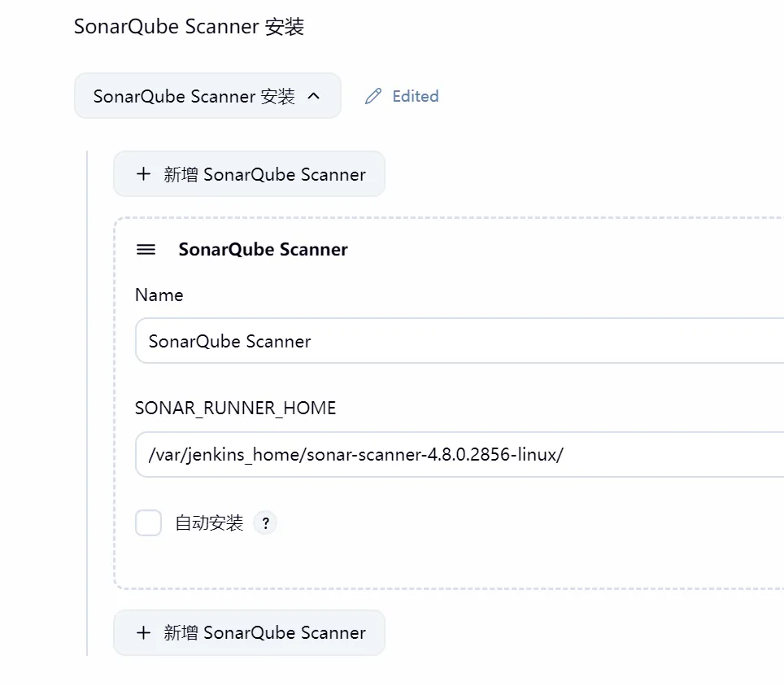784x686 pixels.
Task: Collapse the SonarQube Scanner 安装 section button
Action: (207, 96)
